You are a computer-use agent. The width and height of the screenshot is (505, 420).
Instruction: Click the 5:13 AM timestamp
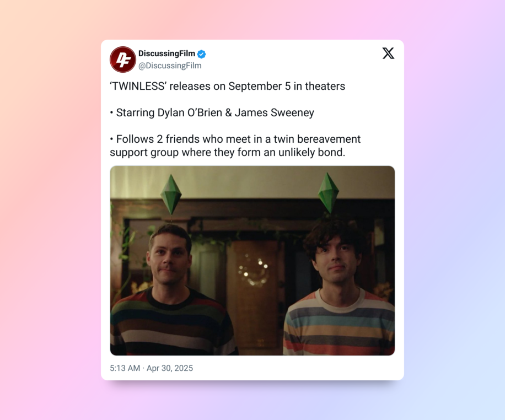[125, 368]
